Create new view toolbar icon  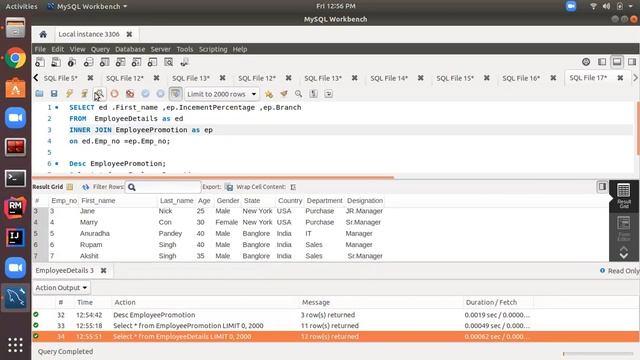click(x=120, y=62)
